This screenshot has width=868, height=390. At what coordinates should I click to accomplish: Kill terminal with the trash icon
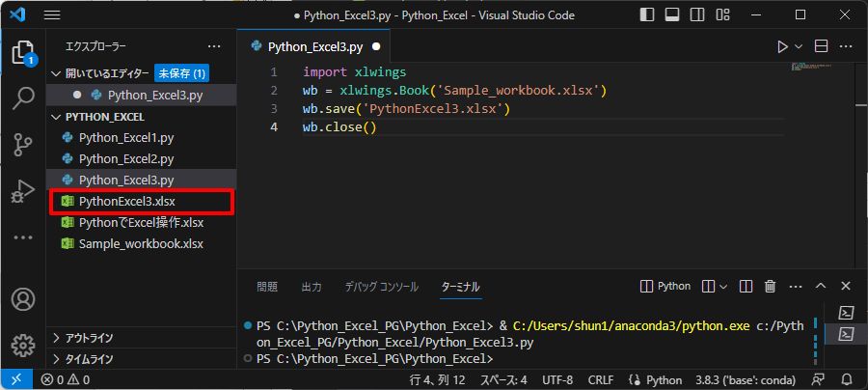[770, 287]
